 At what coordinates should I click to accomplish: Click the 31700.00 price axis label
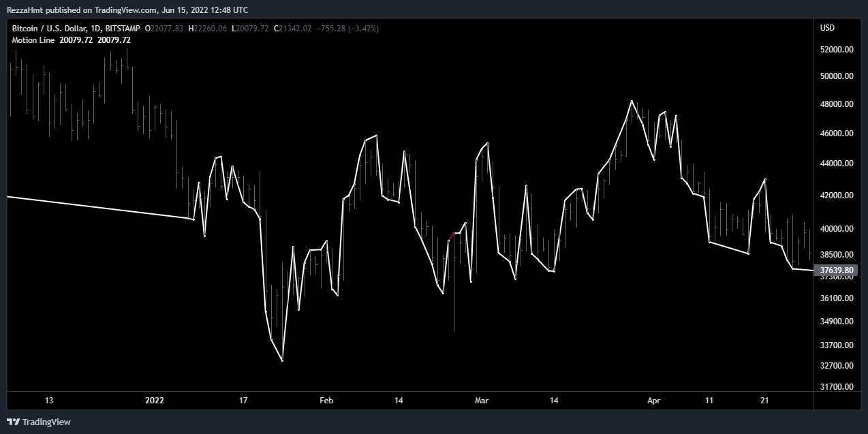(x=837, y=387)
